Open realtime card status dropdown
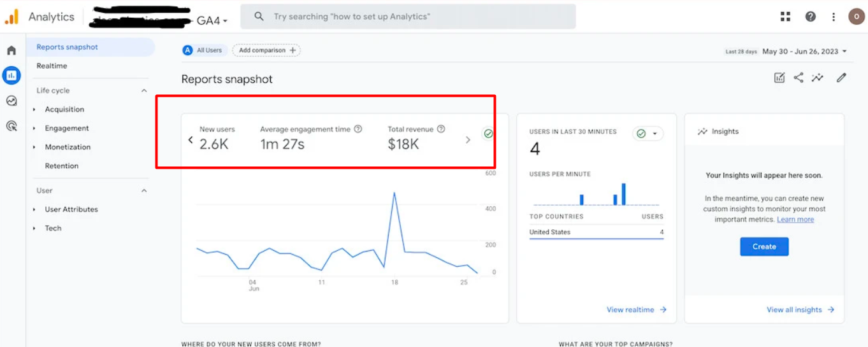Screen dimensions: 868x347 pos(648,134)
